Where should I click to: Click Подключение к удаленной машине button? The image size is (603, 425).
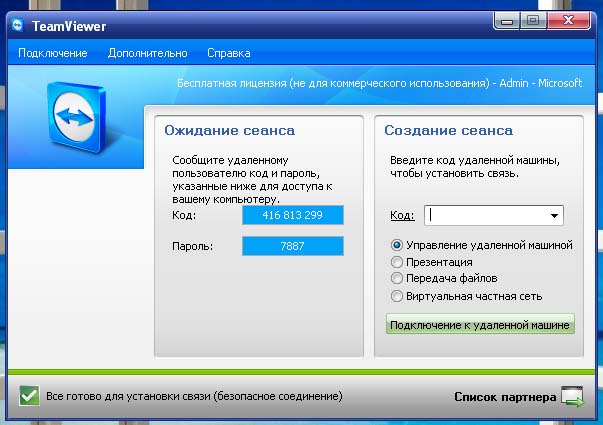click(x=480, y=324)
